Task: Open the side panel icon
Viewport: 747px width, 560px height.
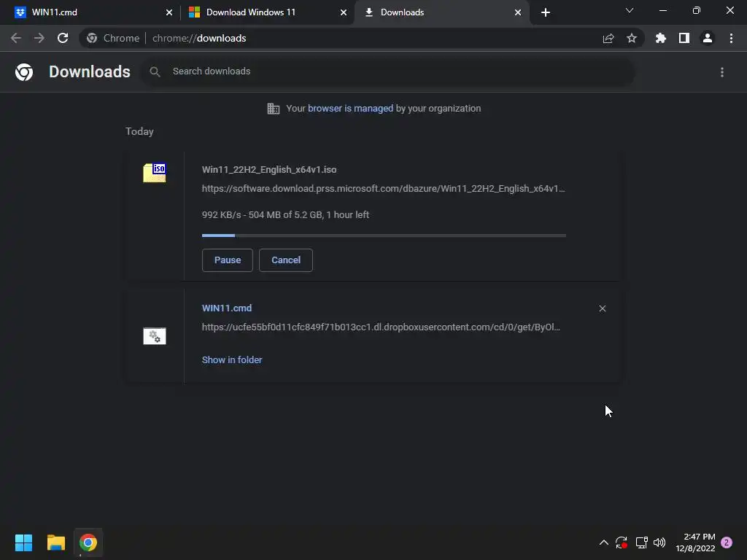Action: (684, 38)
